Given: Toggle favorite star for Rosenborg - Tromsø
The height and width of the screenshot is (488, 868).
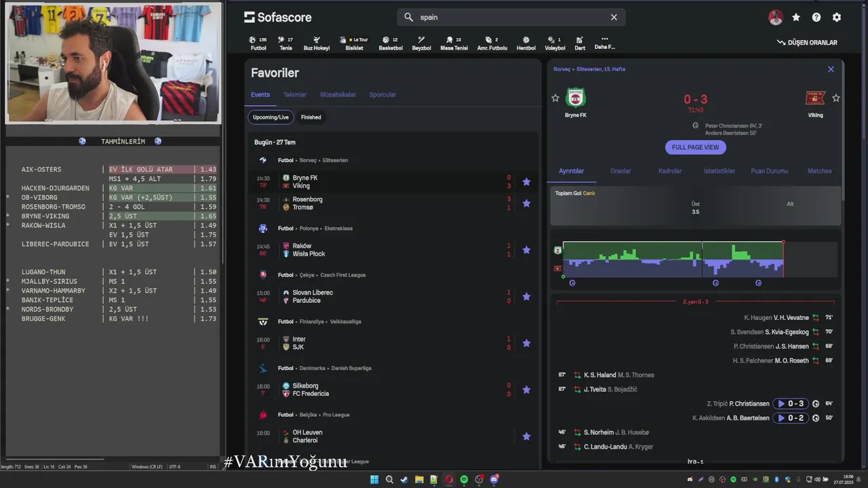Looking at the screenshot, I should tap(526, 203).
